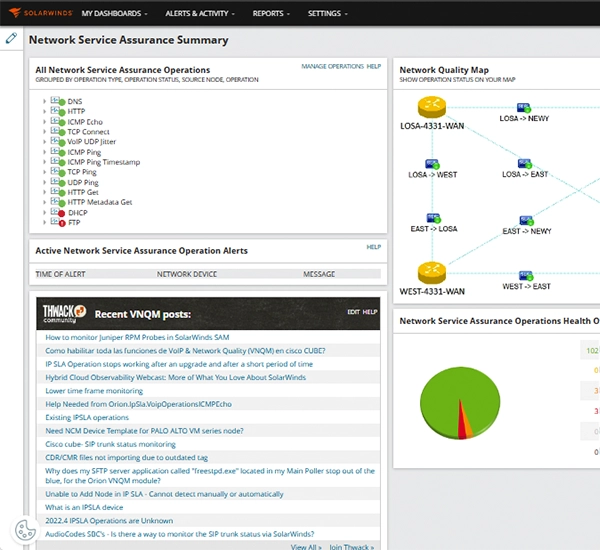Open 'Existing IPSLA operations' post
Image resolution: width=600 pixels, height=550 pixels.
(87, 417)
